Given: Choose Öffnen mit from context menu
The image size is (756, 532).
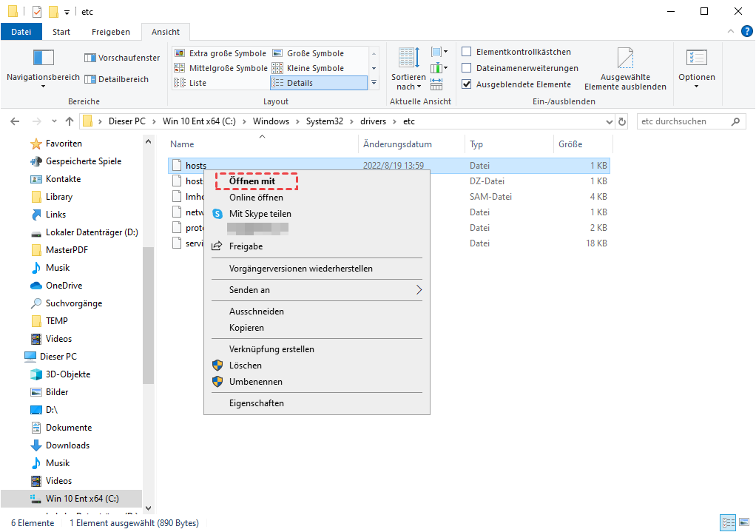Looking at the screenshot, I should (x=252, y=181).
